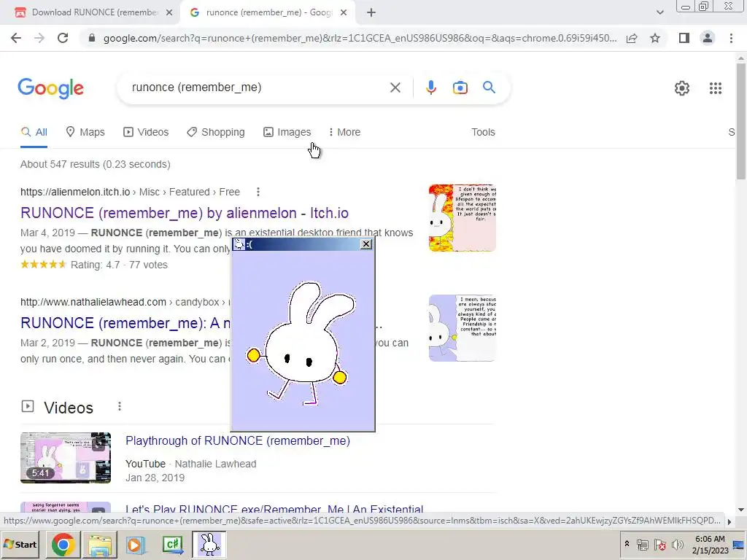
Task: Switch to the Videos tab
Action: pos(146,133)
